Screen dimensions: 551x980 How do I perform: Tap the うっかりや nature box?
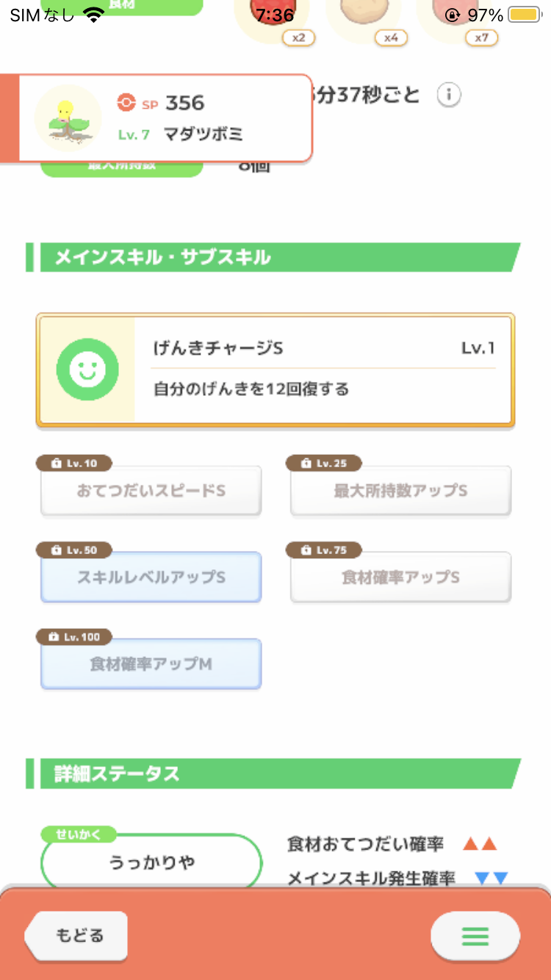[x=151, y=862]
